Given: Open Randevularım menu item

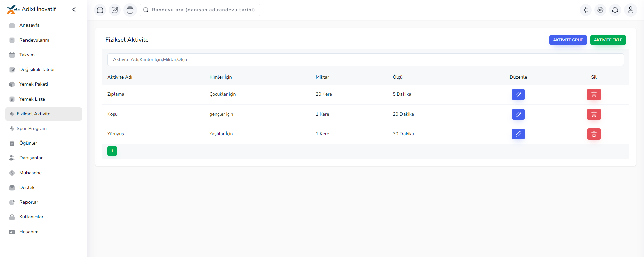Looking at the screenshot, I should point(44,40).
